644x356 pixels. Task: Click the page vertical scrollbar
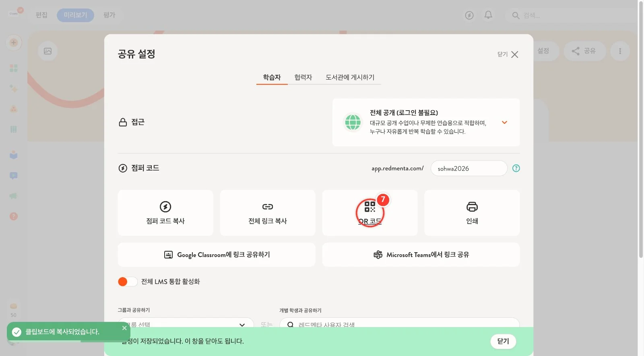point(641,129)
